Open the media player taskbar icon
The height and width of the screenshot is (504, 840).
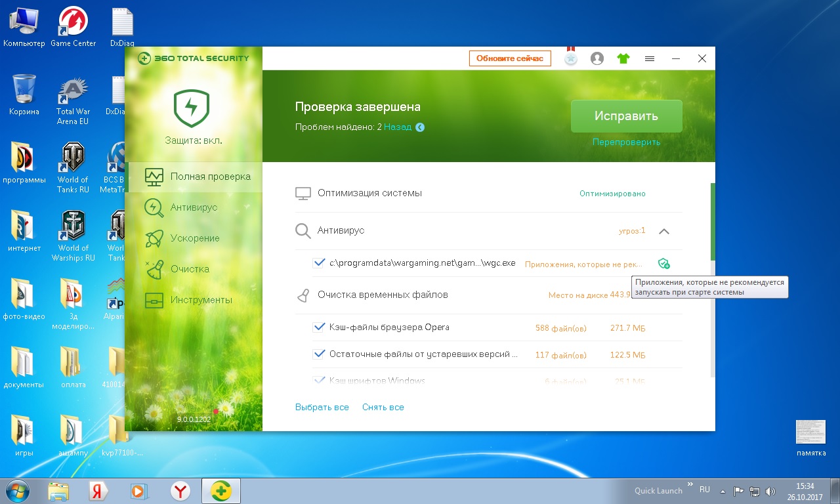138,490
